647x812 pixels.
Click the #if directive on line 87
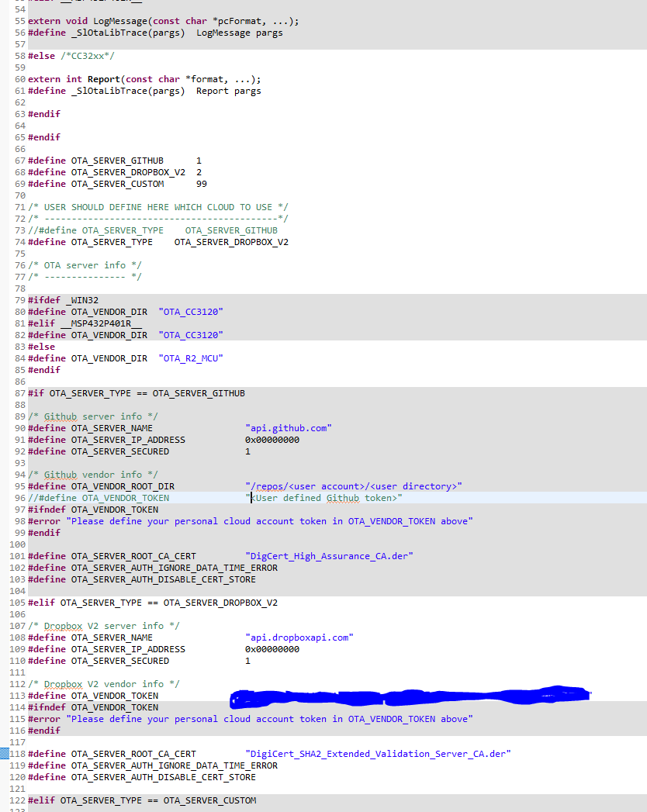coord(36,393)
